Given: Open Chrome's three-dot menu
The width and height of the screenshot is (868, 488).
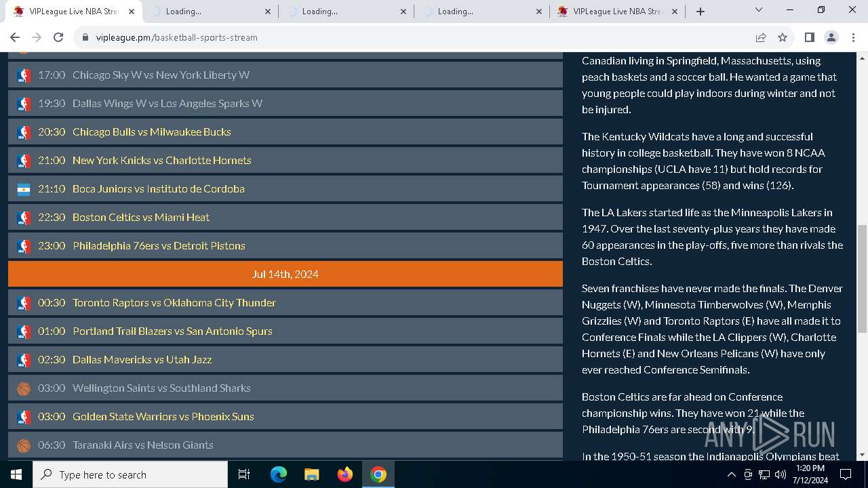Looking at the screenshot, I should click(853, 37).
